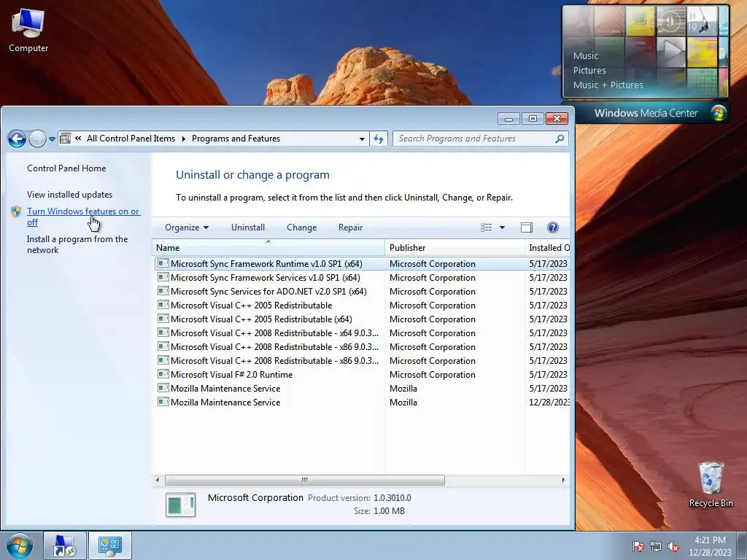This screenshot has width=747, height=560.
Task: Open Install a program from the network
Action: pos(77,244)
